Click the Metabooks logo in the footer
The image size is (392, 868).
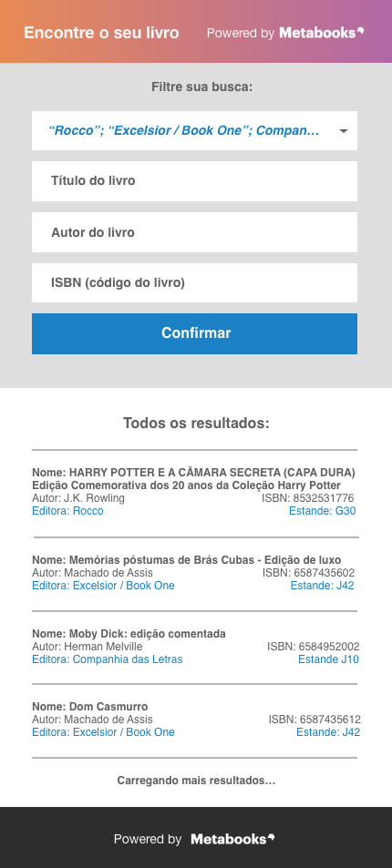tap(232, 839)
